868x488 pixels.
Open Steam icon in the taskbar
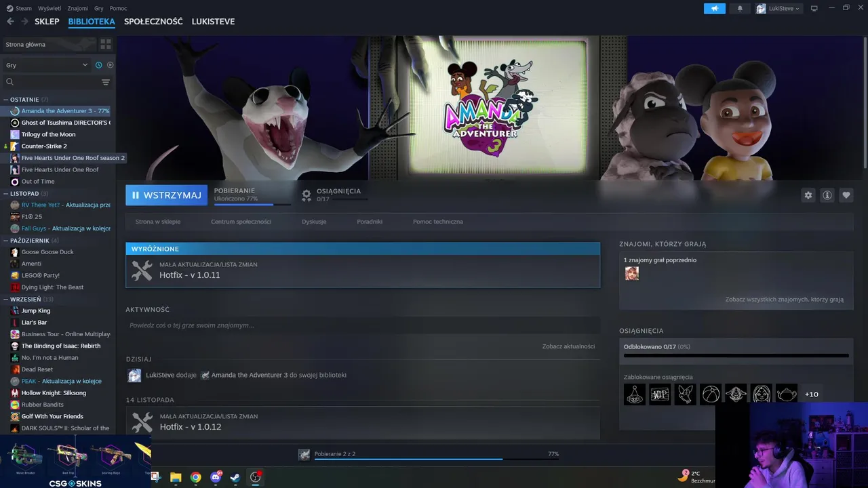pyautogui.click(x=235, y=477)
